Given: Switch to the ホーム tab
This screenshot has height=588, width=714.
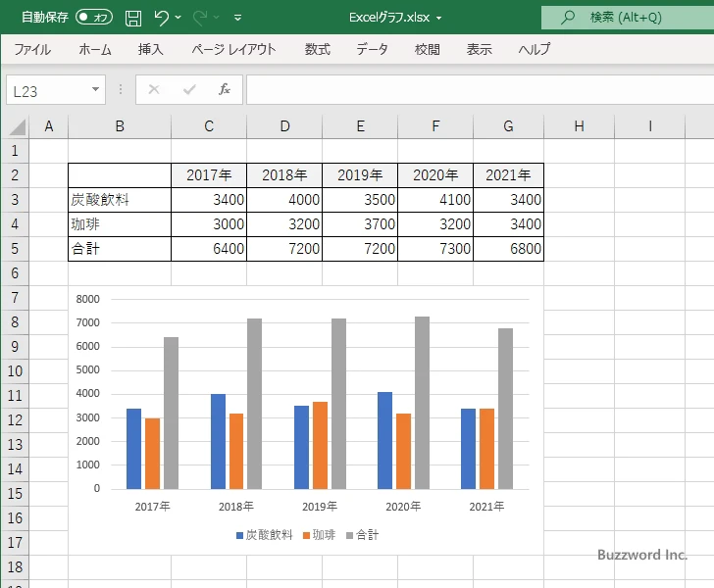Looking at the screenshot, I should tap(95, 49).
